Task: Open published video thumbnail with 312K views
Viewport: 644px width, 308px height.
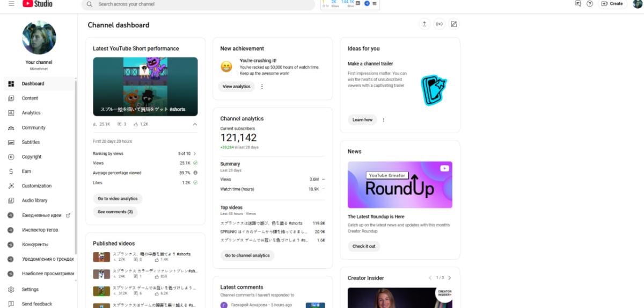Action: pos(101,291)
